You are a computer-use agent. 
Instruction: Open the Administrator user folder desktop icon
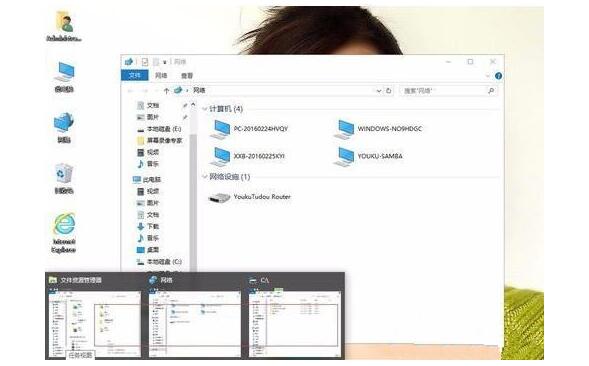(x=65, y=26)
